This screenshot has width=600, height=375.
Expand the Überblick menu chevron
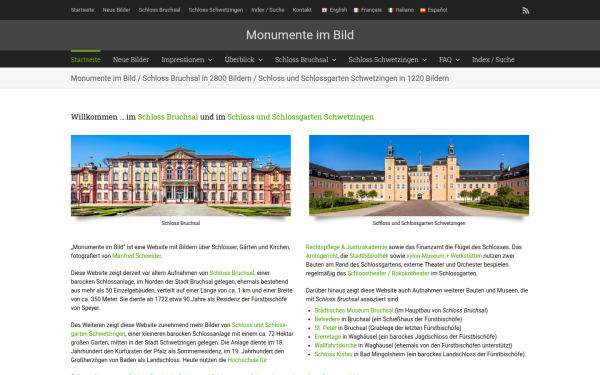pos(261,60)
